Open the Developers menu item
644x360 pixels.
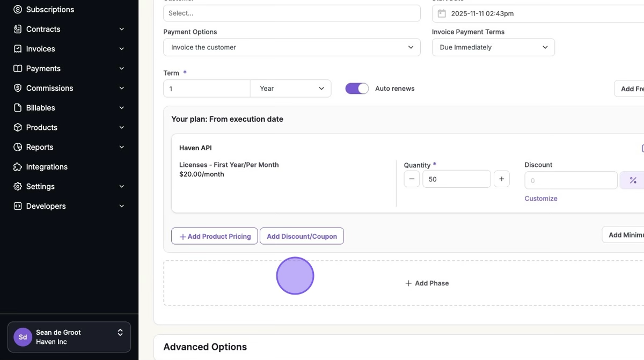pos(46,206)
